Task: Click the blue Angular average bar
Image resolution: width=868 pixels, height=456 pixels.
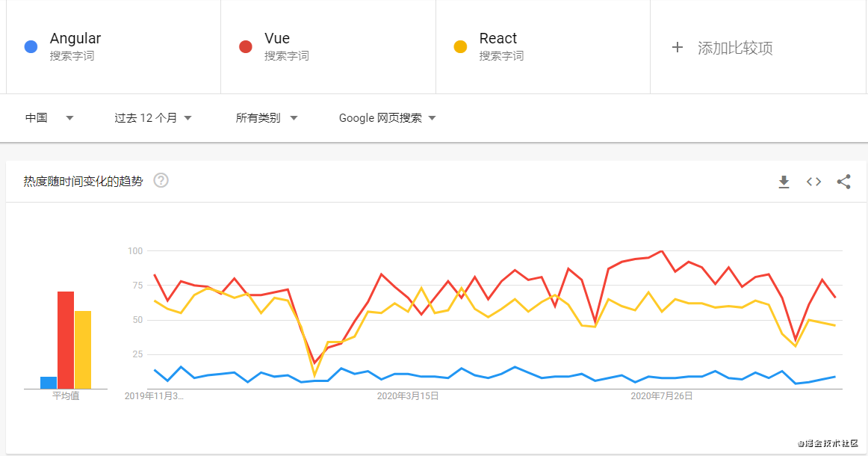Action: tap(49, 383)
